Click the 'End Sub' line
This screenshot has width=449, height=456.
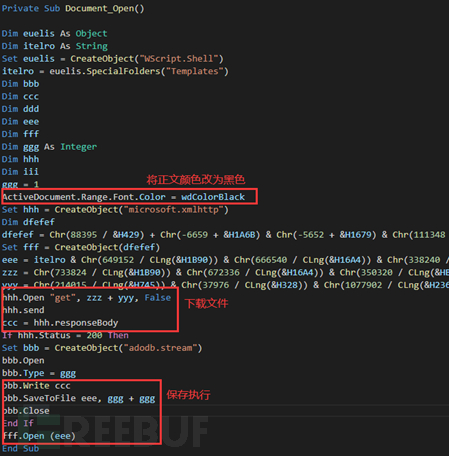21,449
